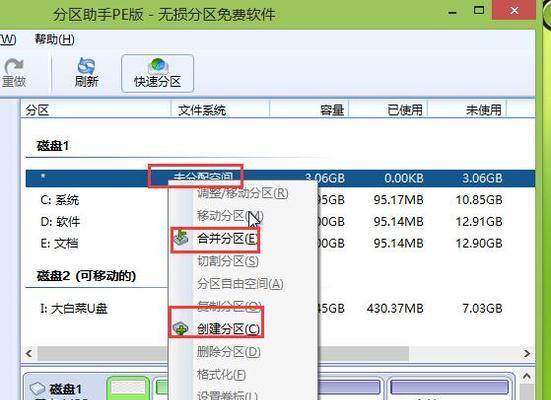The height and width of the screenshot is (400, 551).
Task: Click the green partition block in disk map
Action: pos(128,388)
